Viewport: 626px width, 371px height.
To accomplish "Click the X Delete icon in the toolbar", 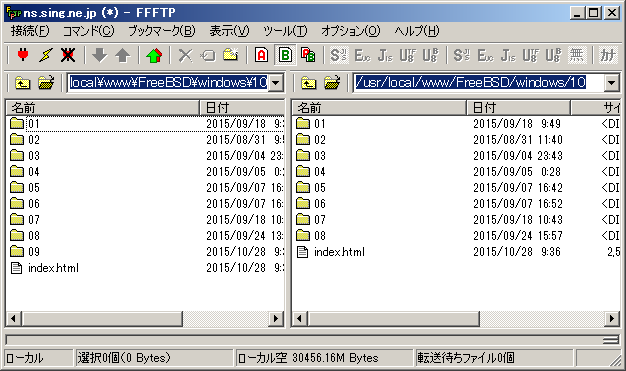I will click(185, 55).
